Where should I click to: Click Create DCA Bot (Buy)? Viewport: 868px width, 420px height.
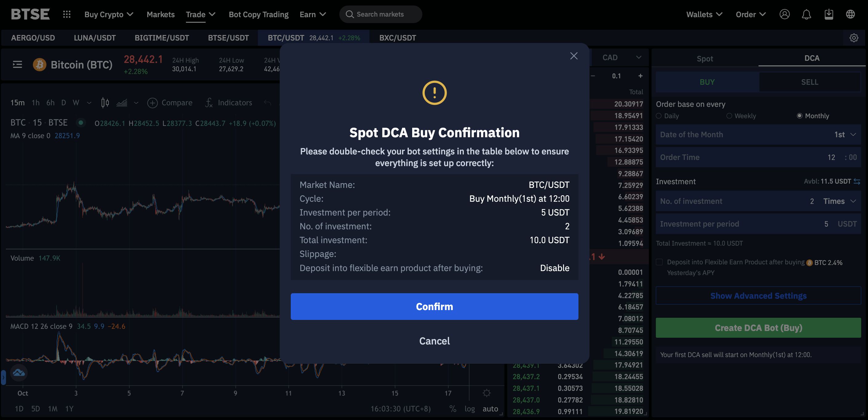click(x=758, y=328)
